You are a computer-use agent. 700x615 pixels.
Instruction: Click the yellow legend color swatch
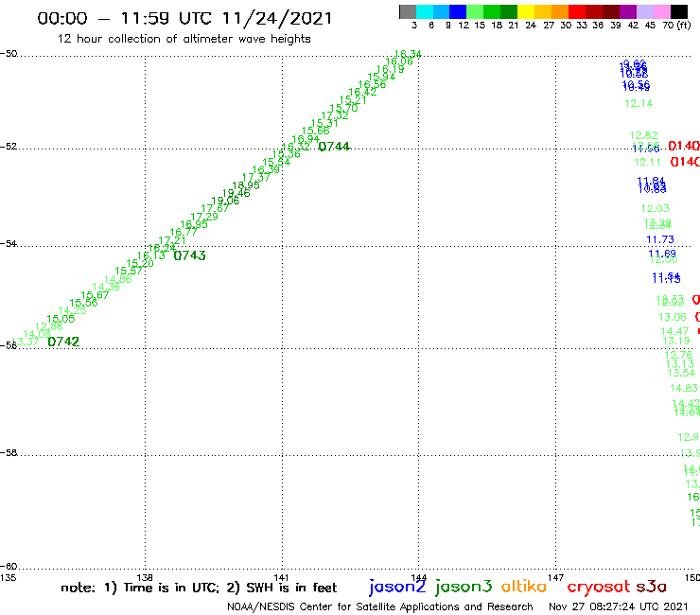[526, 11]
